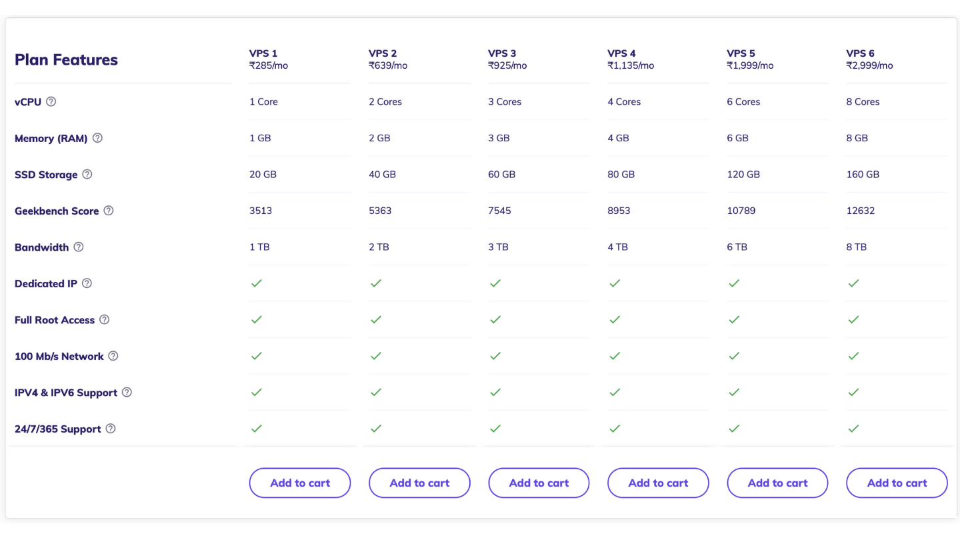Open the IPV4 & IPV6 Support info icon
960x560 pixels.
127,392
